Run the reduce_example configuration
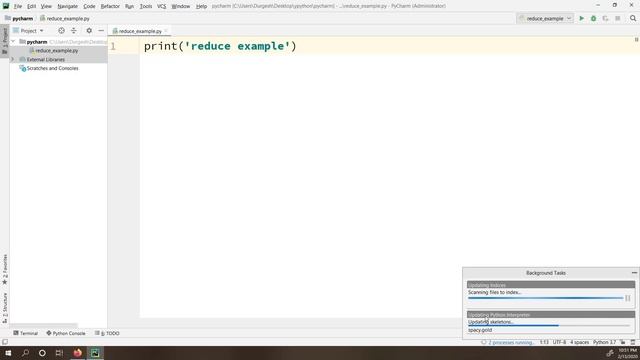The height and width of the screenshot is (360, 640). click(x=582, y=18)
